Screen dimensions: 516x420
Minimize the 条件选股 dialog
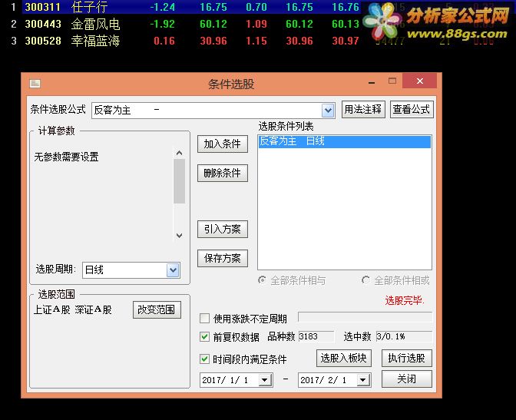point(372,83)
